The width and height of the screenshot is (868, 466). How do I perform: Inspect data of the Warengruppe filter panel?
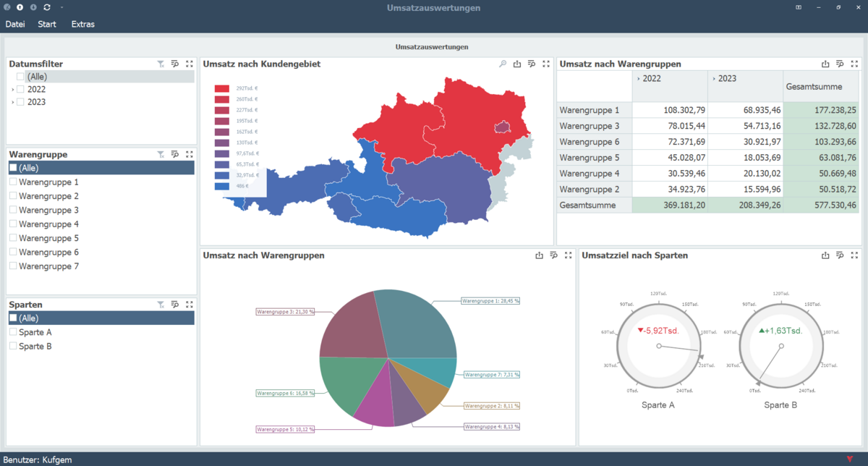click(175, 154)
